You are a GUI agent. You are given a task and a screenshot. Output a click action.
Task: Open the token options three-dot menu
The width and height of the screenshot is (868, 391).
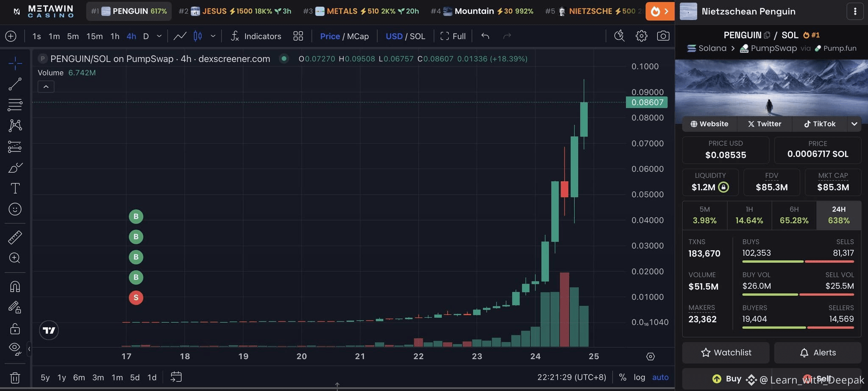pyautogui.click(x=855, y=11)
